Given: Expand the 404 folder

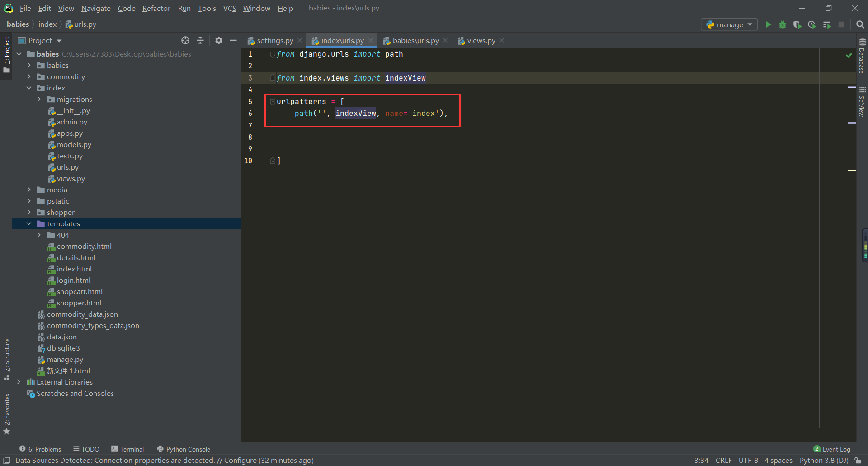Looking at the screenshot, I should coord(39,235).
